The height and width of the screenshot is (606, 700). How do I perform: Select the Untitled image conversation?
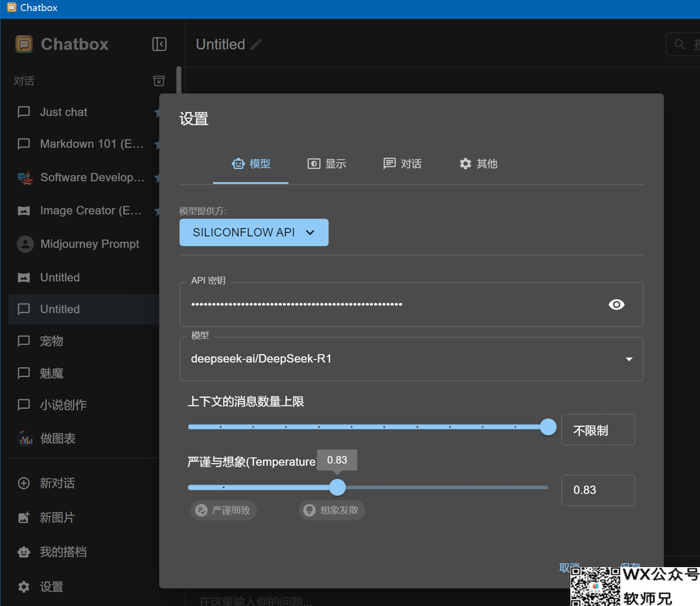tap(84, 277)
